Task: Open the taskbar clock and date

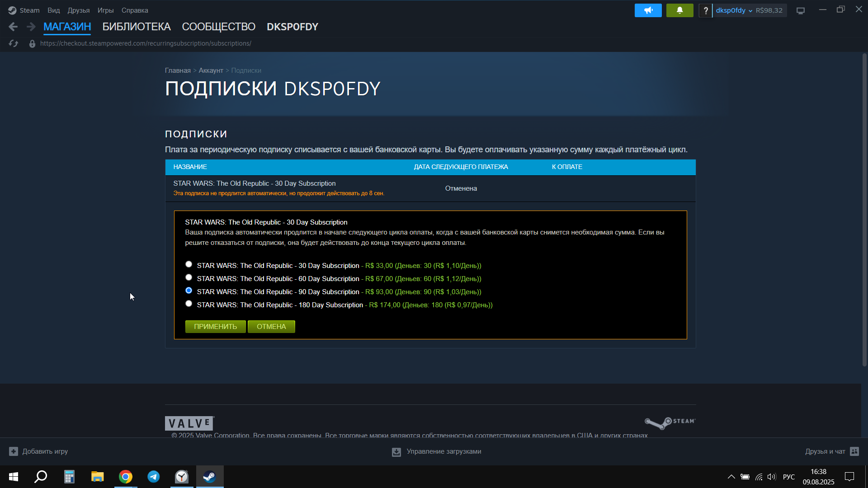Action: click(818, 477)
